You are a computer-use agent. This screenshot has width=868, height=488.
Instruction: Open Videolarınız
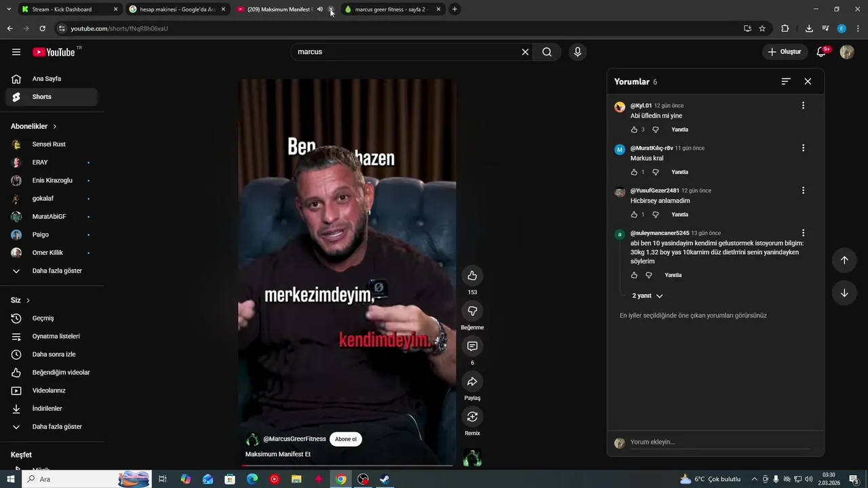point(52,390)
